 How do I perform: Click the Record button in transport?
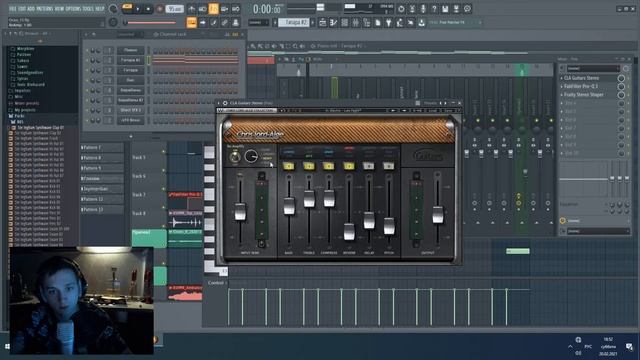coord(160,9)
